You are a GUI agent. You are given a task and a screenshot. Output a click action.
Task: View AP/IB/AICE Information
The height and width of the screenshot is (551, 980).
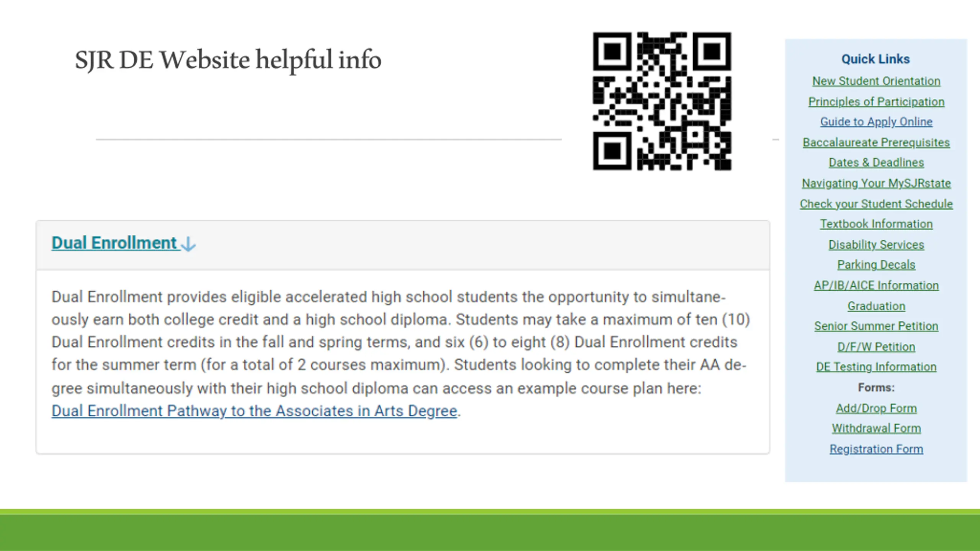(876, 285)
